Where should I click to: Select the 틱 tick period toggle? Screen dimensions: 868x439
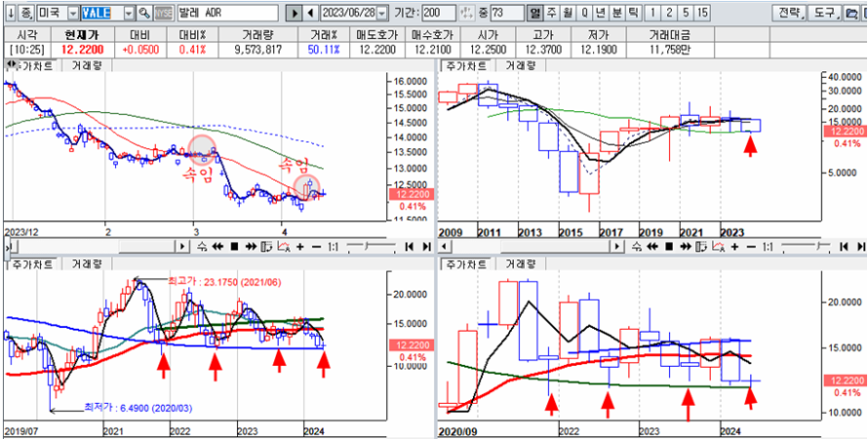point(633,13)
